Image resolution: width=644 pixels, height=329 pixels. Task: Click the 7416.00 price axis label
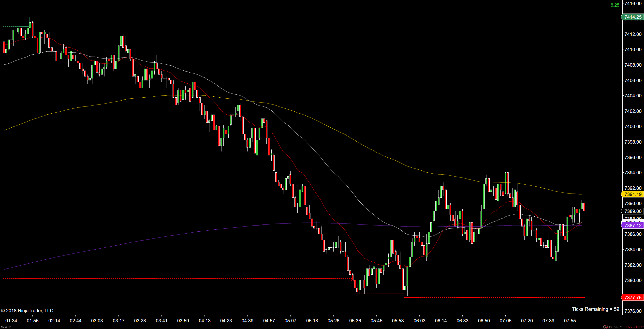pos(633,3)
